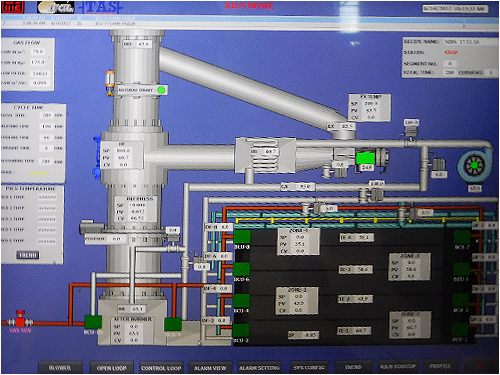Image resolution: width=500 pixels, height=375 pixels.
Task: Toggle the green BCU-7 burner on right side
Action: click(x=462, y=237)
